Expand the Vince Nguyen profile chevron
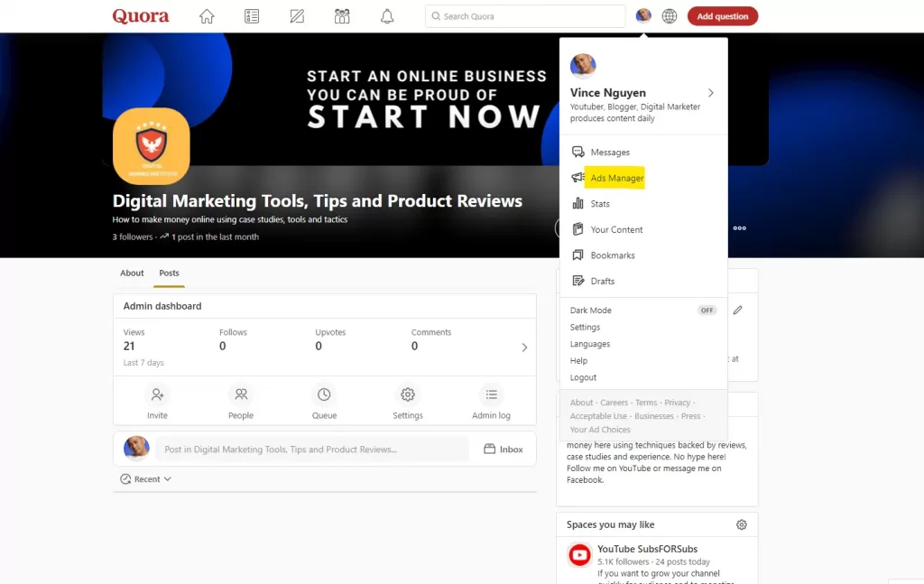This screenshot has width=924, height=584. click(711, 93)
